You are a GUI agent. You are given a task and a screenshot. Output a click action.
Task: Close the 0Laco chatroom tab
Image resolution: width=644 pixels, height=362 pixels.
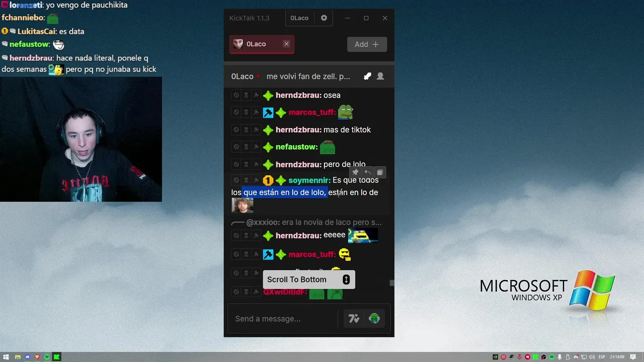pos(286,44)
